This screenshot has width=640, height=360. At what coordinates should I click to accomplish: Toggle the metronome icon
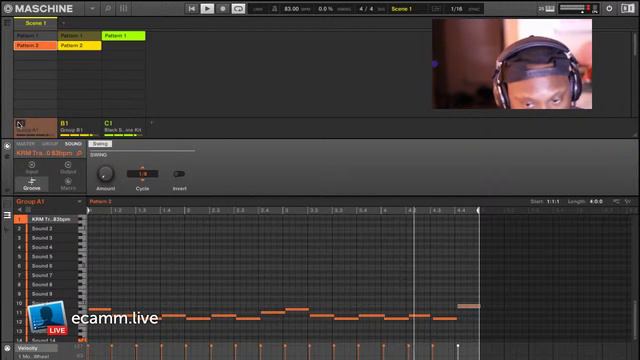tap(275, 9)
